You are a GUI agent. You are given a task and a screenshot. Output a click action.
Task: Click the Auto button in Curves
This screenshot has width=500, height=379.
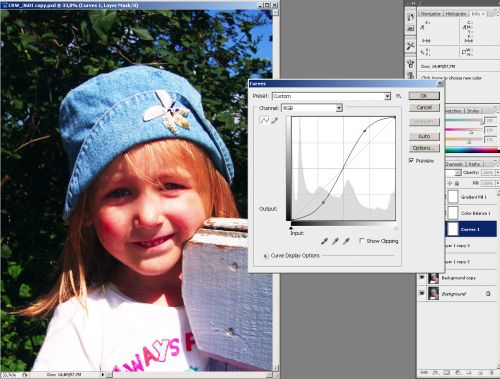[424, 136]
